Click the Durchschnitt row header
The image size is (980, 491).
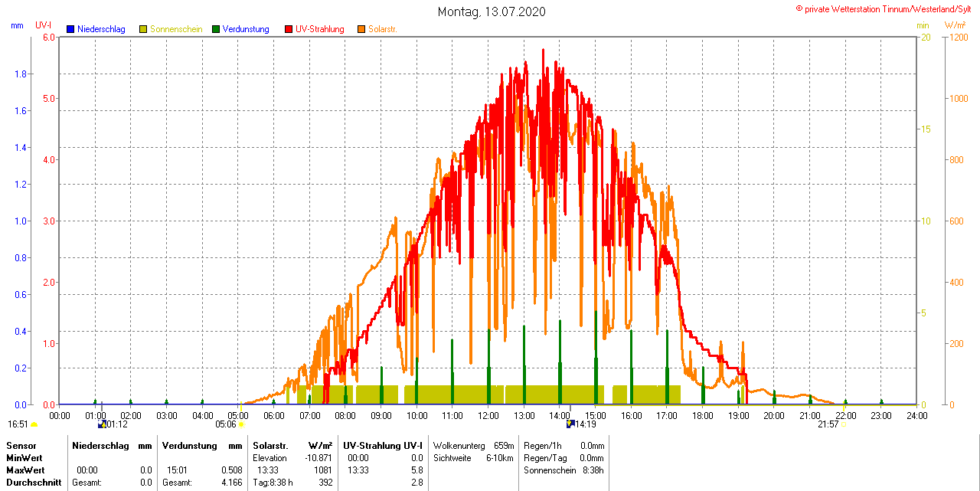tap(34, 483)
